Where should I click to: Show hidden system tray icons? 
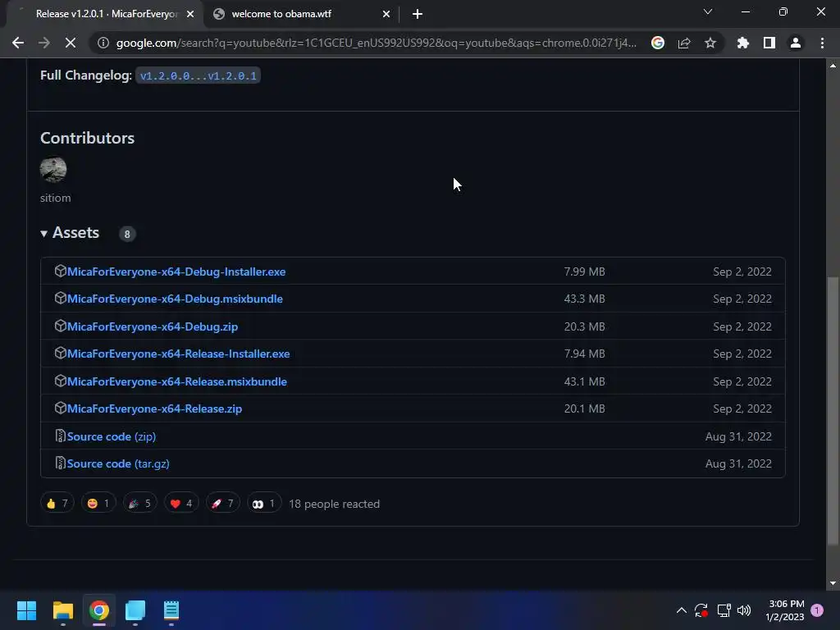click(682, 610)
